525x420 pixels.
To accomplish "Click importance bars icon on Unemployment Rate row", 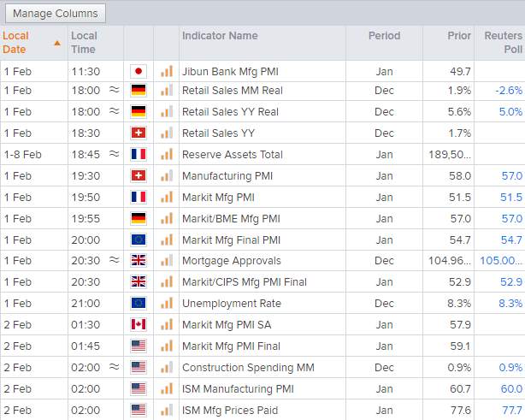I will click(167, 303).
